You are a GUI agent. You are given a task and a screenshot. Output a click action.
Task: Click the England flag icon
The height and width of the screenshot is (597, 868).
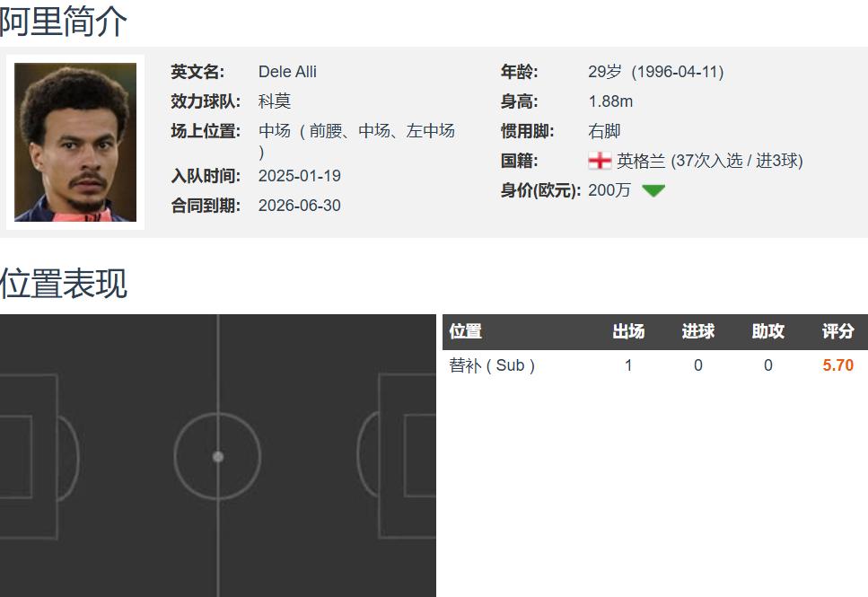(x=600, y=161)
